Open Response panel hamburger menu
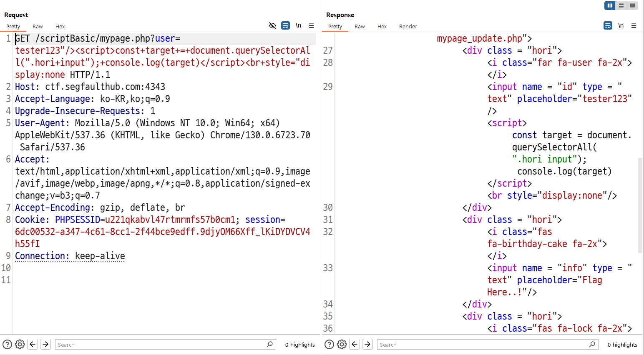This screenshot has width=644, height=355. click(x=634, y=25)
